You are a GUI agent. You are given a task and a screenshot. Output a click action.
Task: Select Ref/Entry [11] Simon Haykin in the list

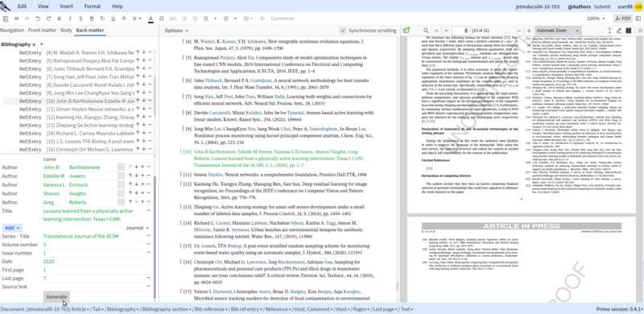[x=76, y=109]
